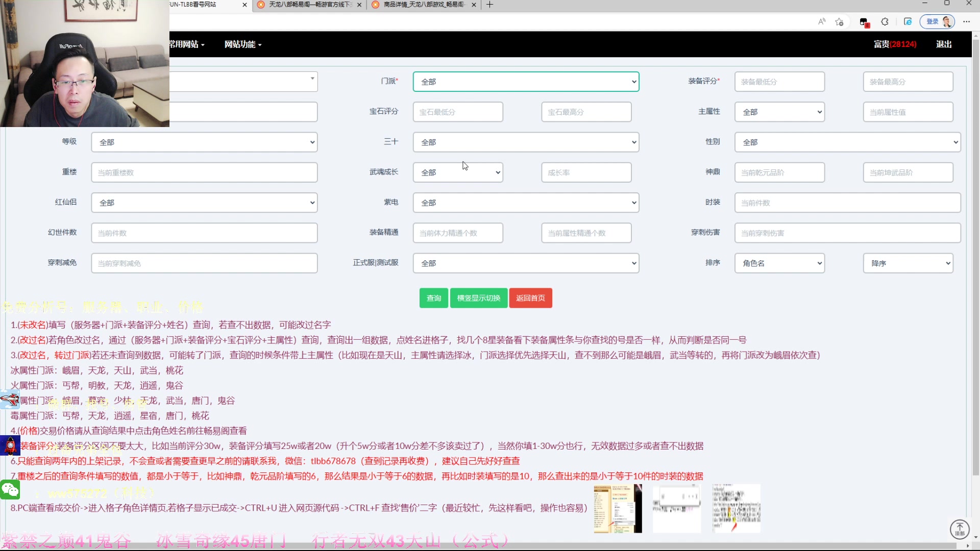Focus the 当前体力精通个数 input

(458, 233)
